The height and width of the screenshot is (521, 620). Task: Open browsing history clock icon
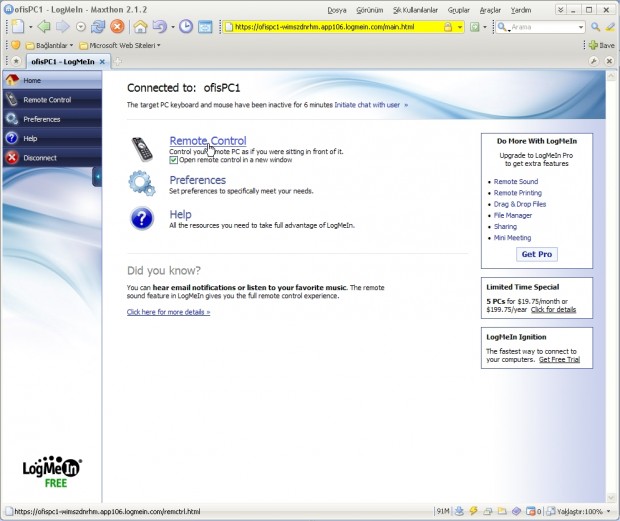pyautogui.click(x=186, y=27)
